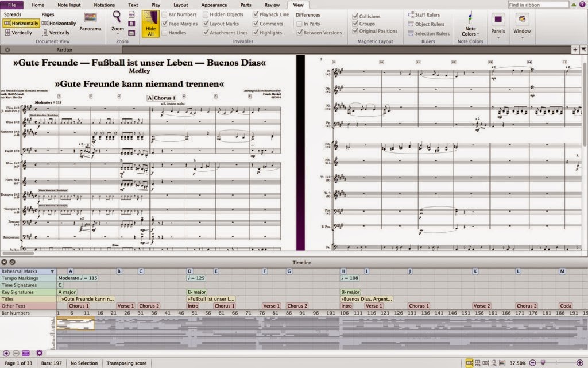Open the Window menu in ribbon

(x=522, y=24)
